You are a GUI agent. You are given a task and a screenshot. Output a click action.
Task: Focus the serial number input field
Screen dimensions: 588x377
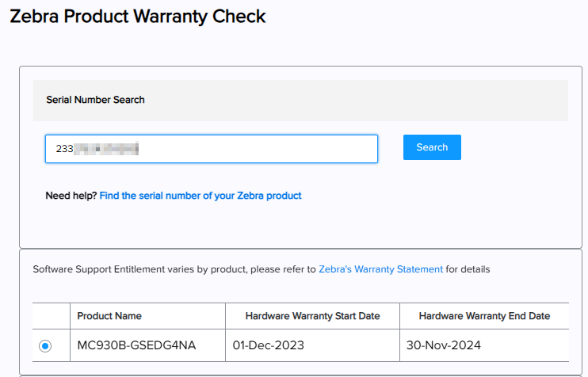tap(212, 149)
